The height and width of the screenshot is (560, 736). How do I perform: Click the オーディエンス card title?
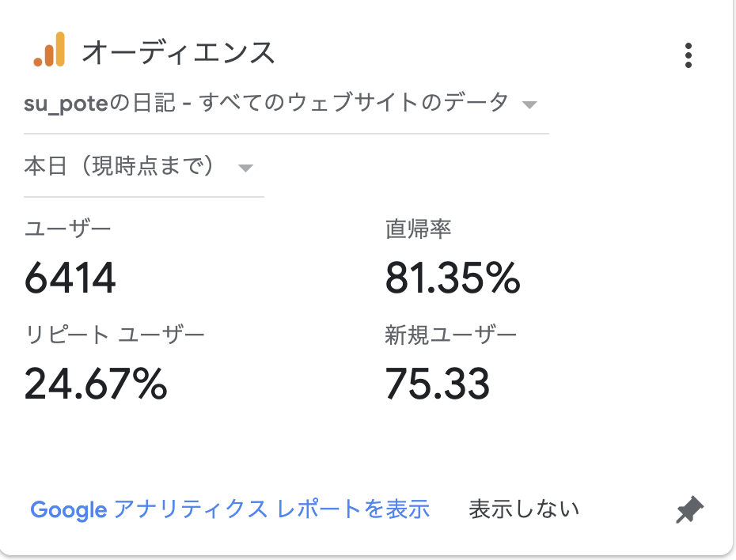click(x=178, y=52)
